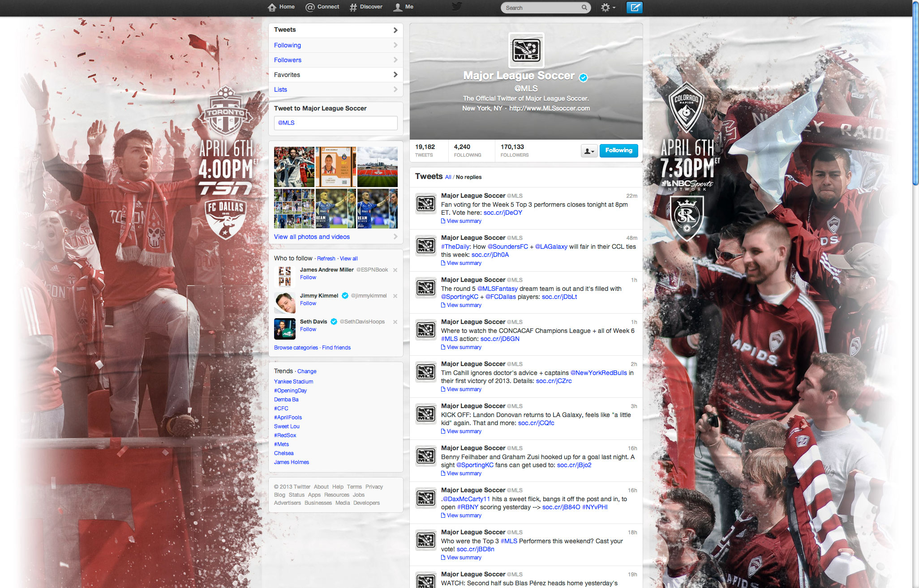View the 19,182 tweets count
Screen dimensions: 919x588
click(x=425, y=150)
